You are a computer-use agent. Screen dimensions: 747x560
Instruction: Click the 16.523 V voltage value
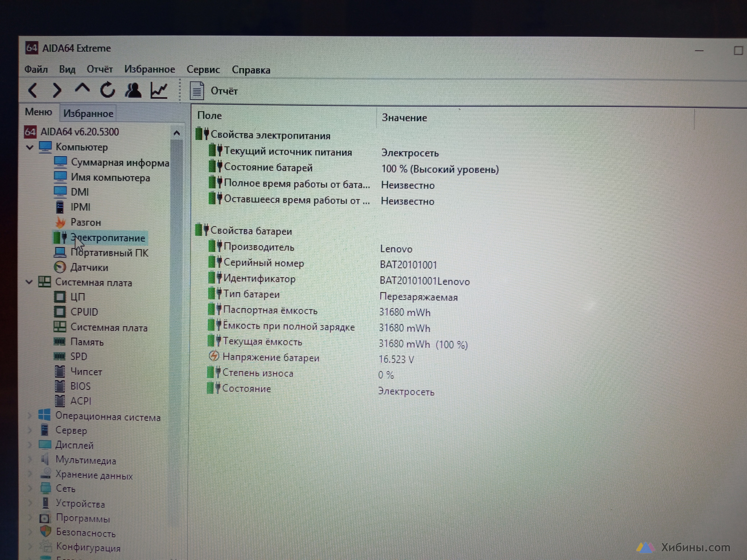click(x=396, y=359)
